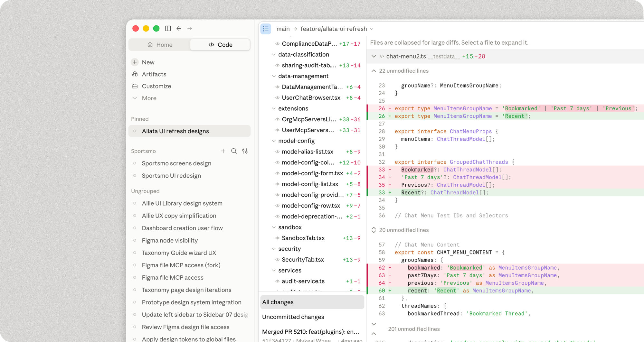Open audit-service.ts file diff
This screenshot has width=644, height=342.
pyautogui.click(x=317, y=281)
